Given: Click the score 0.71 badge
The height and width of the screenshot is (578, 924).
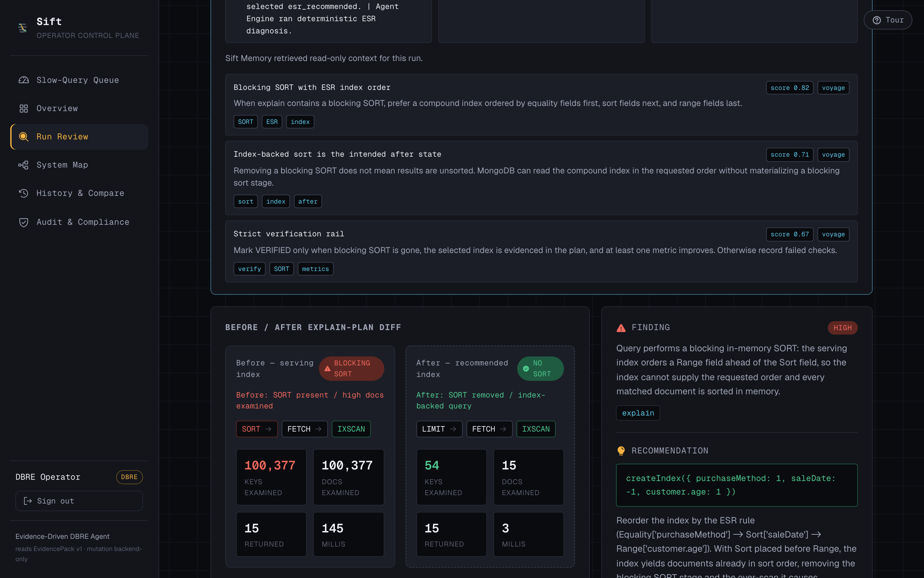Looking at the screenshot, I should pyautogui.click(x=790, y=154).
